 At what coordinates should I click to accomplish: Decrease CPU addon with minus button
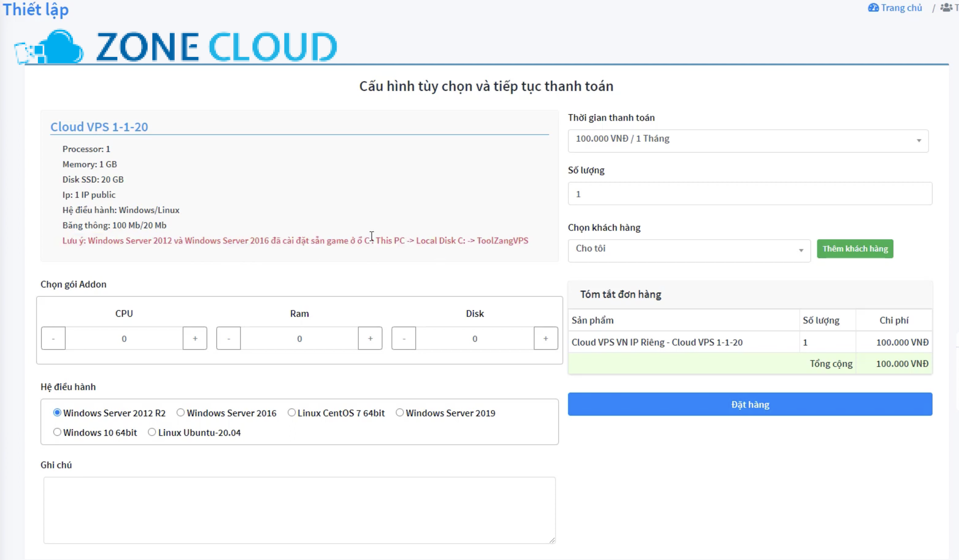(x=53, y=338)
